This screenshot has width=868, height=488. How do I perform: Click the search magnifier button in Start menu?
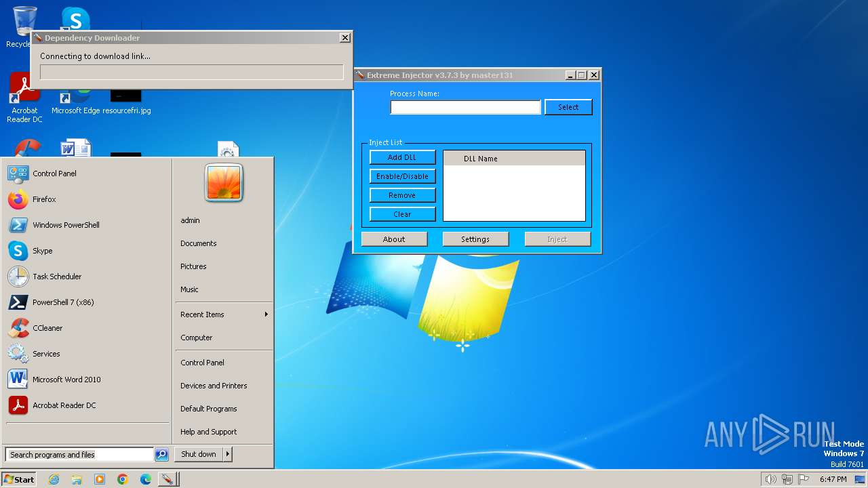click(x=161, y=455)
